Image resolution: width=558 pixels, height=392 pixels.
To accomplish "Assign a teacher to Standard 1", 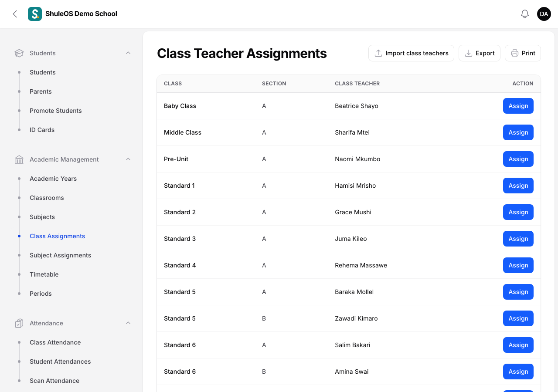I will pos(518,186).
